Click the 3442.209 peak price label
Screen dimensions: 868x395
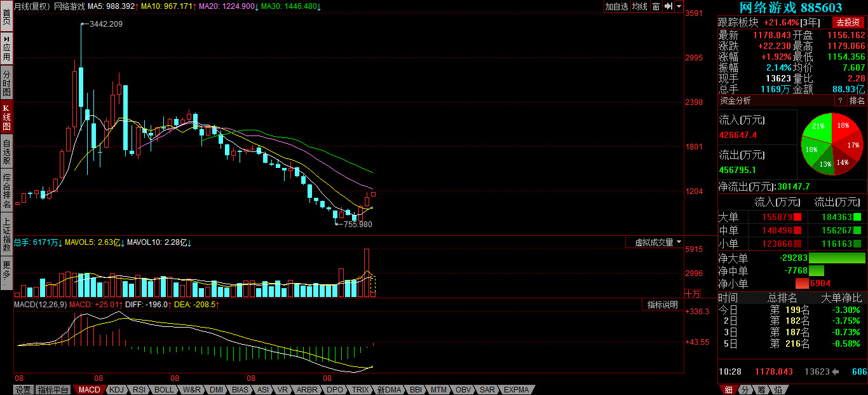coord(105,24)
